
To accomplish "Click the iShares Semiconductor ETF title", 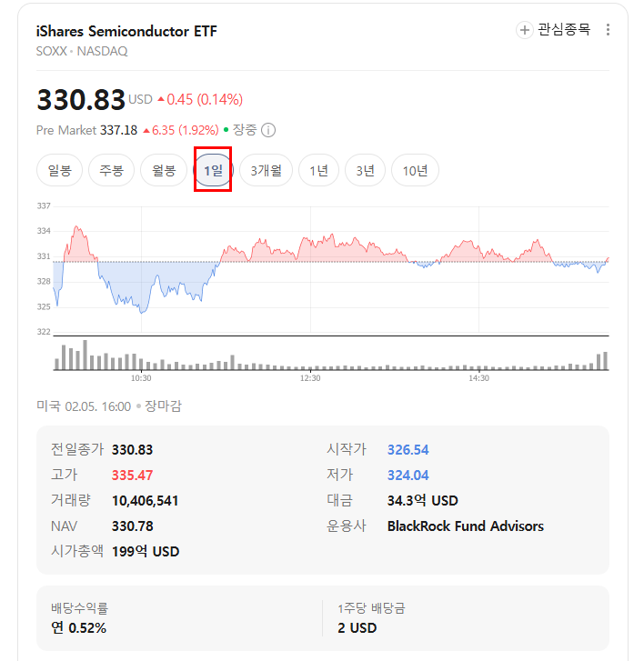I will 126,31.
